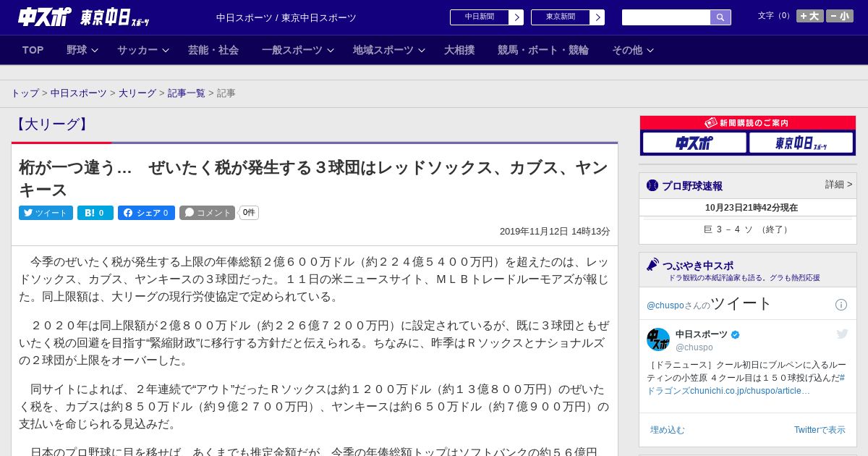
Task: Click the トップ breadcrumb link
Action: (25, 93)
